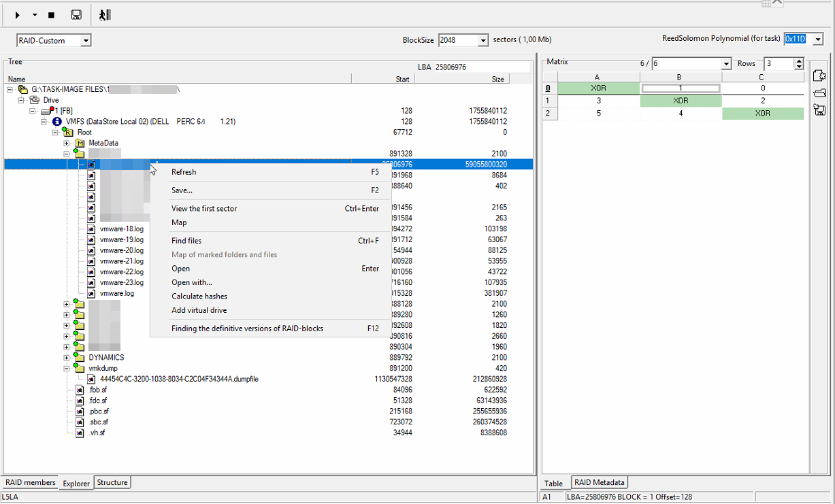Click the .fbb.sf file icon
835x504 pixels.
click(x=80, y=390)
